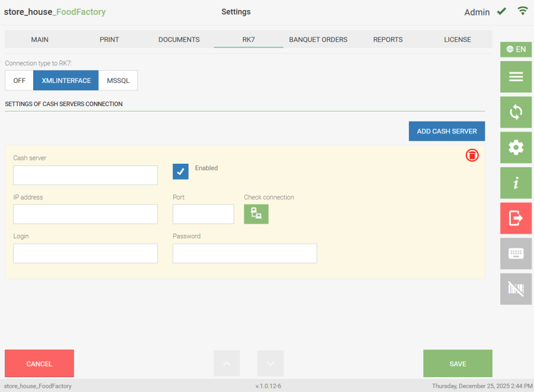This screenshot has width=534, height=392.
Task: Click the ADD CASH SERVER button
Action: [x=447, y=131]
